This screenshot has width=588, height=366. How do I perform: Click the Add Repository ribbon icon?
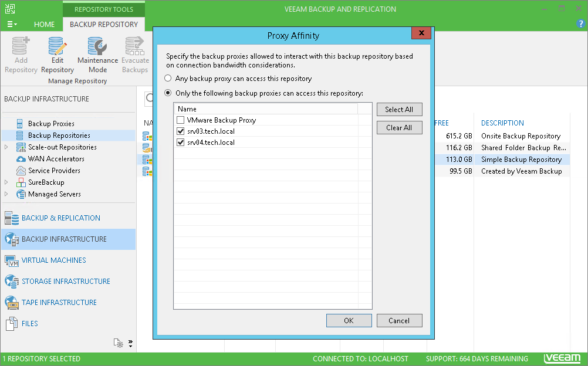[x=21, y=46]
